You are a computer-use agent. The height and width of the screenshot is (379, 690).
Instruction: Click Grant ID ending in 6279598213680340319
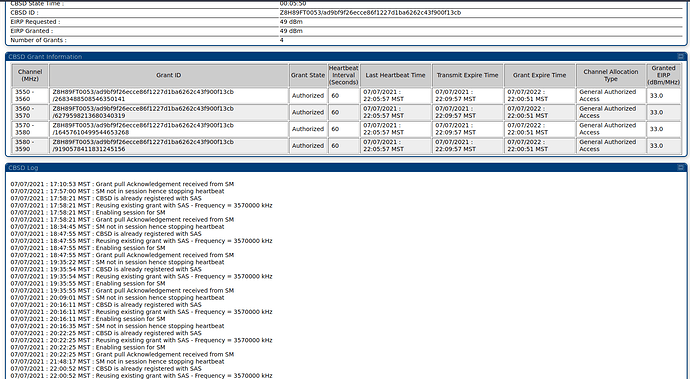(169, 112)
